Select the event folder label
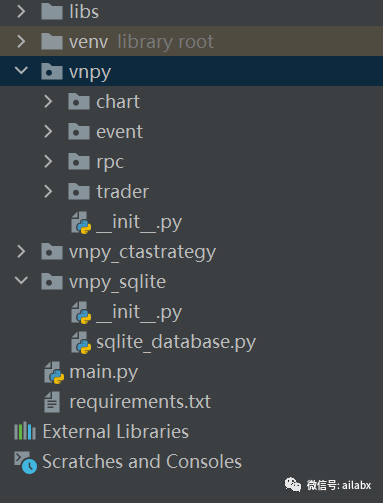 119,132
